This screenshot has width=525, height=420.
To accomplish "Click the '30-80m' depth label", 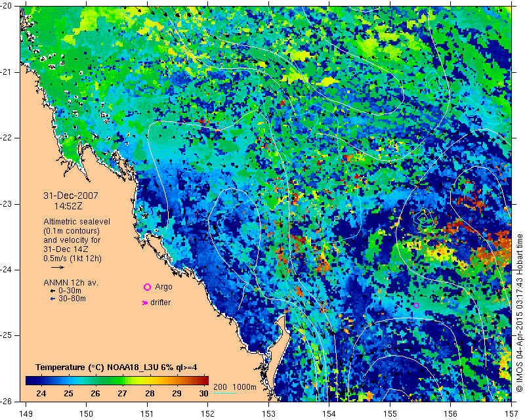I will pos(72,299).
